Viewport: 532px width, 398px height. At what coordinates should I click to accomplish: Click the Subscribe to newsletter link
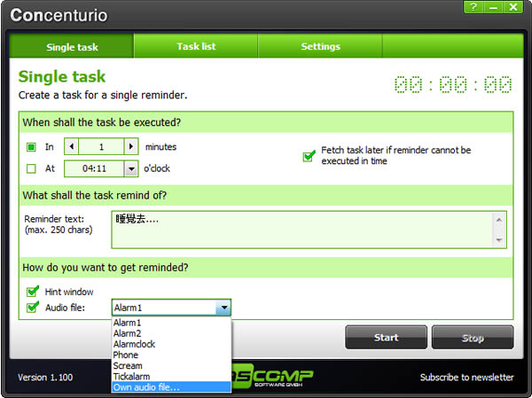pos(466,378)
